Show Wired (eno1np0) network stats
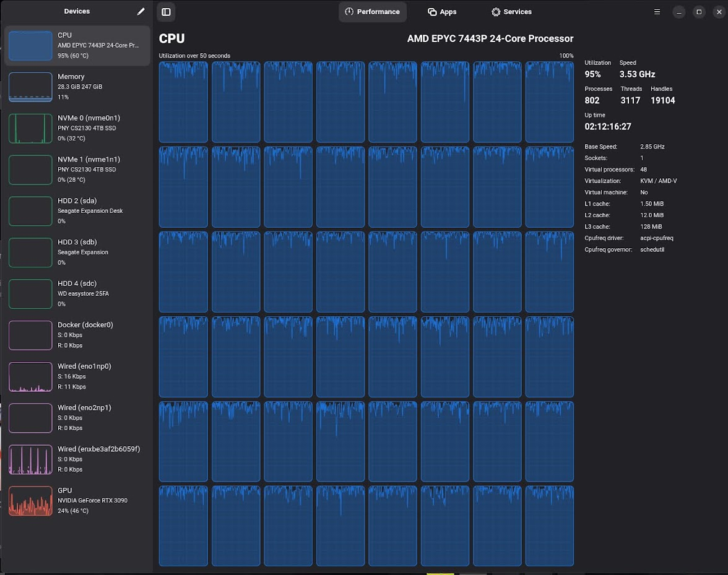This screenshot has height=575, width=728. pos(77,376)
